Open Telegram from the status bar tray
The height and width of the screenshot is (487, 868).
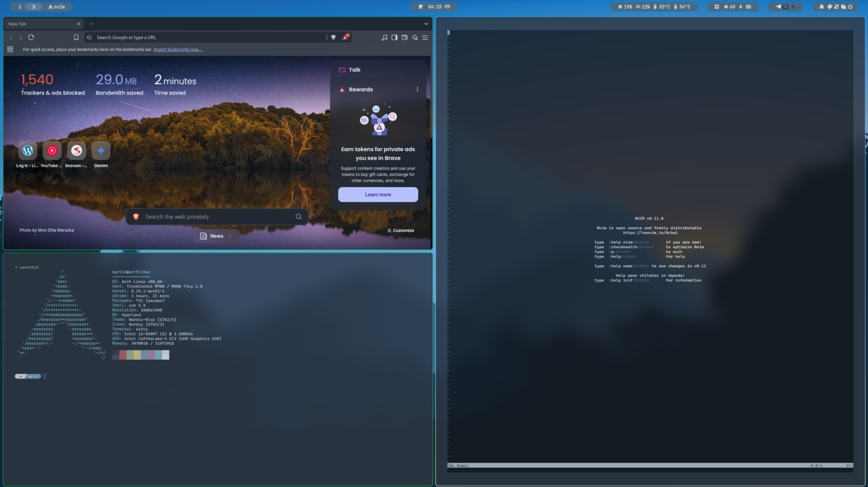coord(779,6)
